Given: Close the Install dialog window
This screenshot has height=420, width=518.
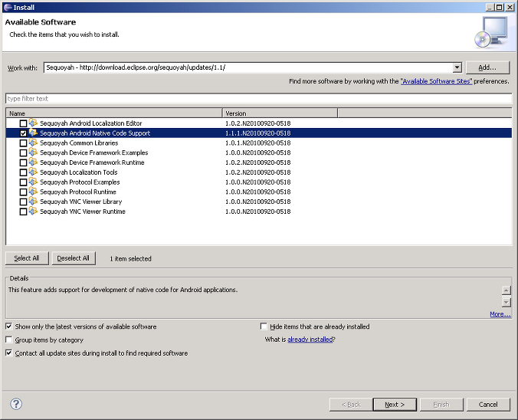Looking at the screenshot, I should coord(510,7).
